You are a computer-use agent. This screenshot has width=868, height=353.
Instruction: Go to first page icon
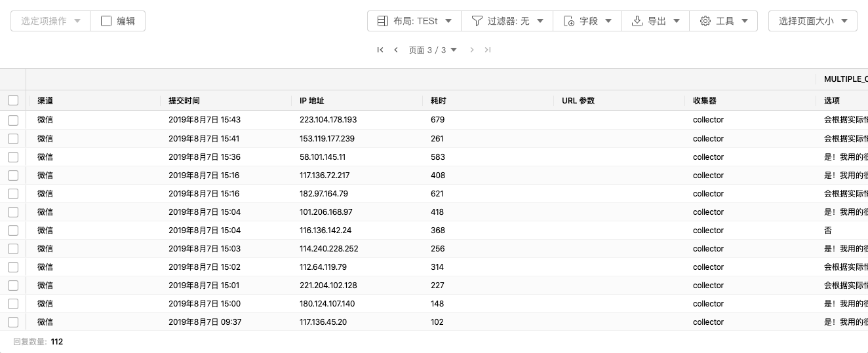tap(380, 50)
